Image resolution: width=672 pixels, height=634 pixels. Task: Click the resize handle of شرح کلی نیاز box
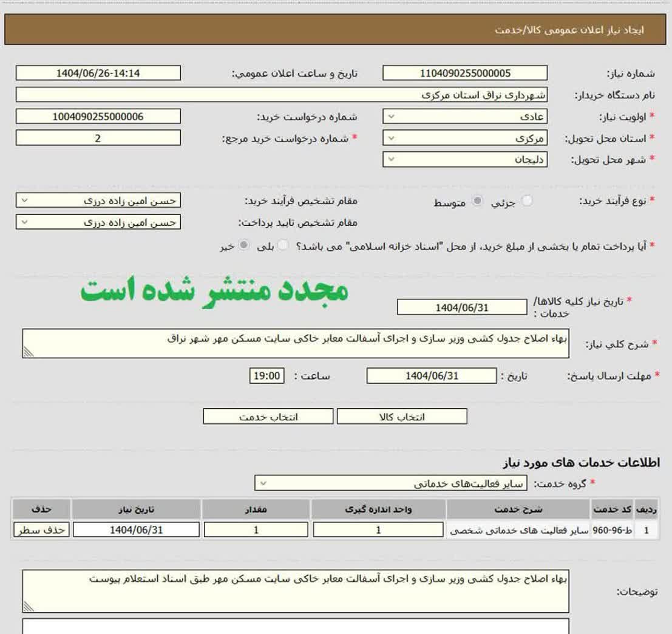[x=28, y=353]
